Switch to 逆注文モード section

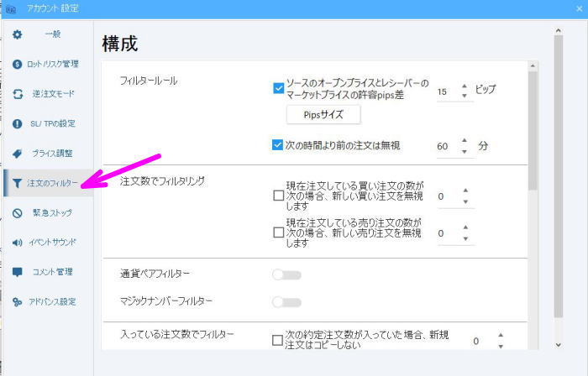click(49, 94)
